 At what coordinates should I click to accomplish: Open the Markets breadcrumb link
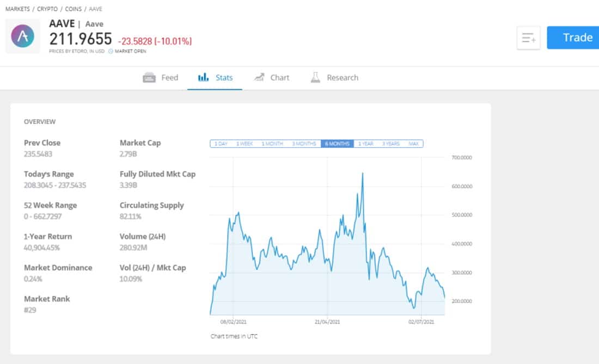pyautogui.click(x=17, y=9)
